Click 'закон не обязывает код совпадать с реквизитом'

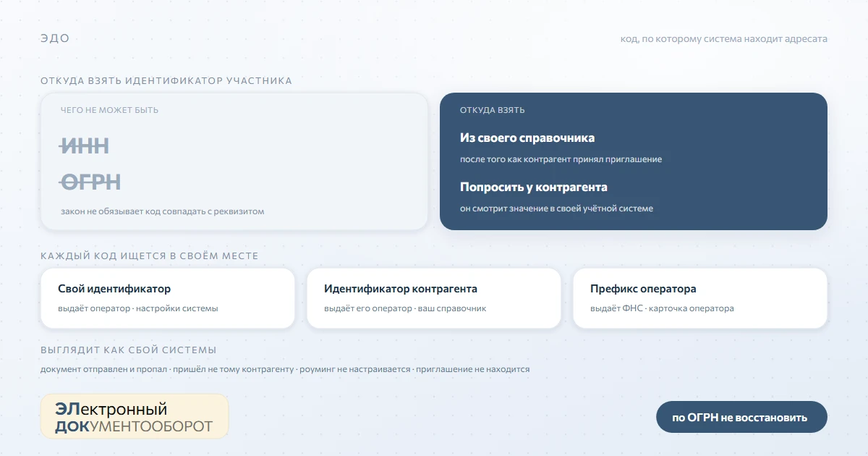coord(163,211)
